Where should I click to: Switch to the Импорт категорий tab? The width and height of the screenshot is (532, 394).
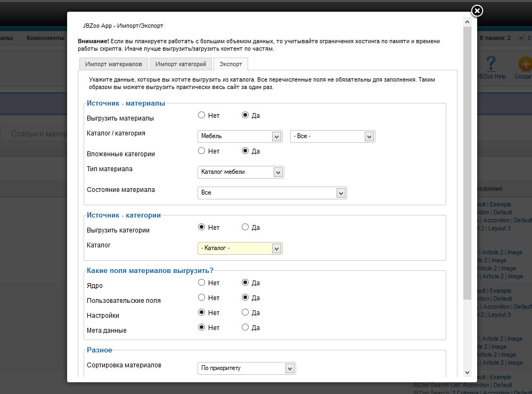tap(181, 64)
